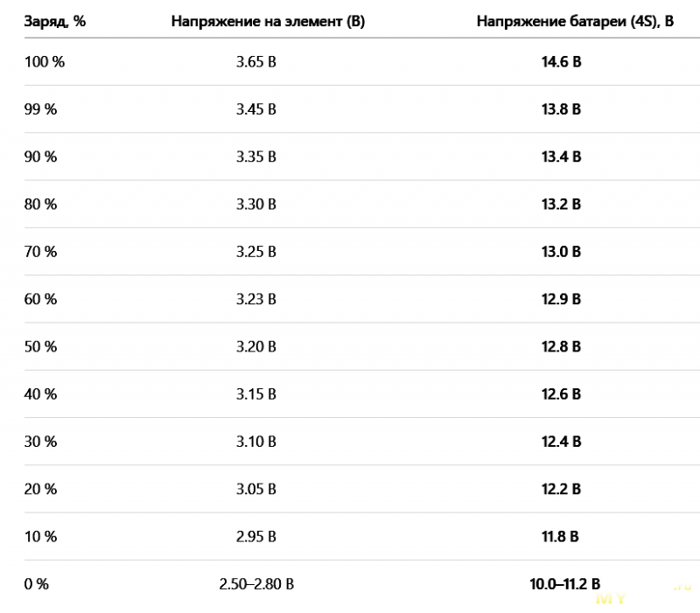The width and height of the screenshot is (700, 613).
Task: Select the 20 % charge cell
Action: click(x=41, y=488)
